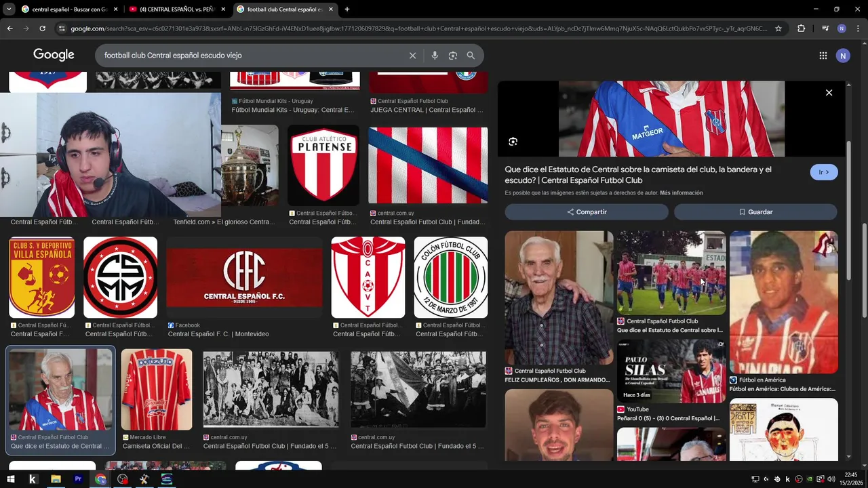Bookmark this page with the star icon

[778, 28]
